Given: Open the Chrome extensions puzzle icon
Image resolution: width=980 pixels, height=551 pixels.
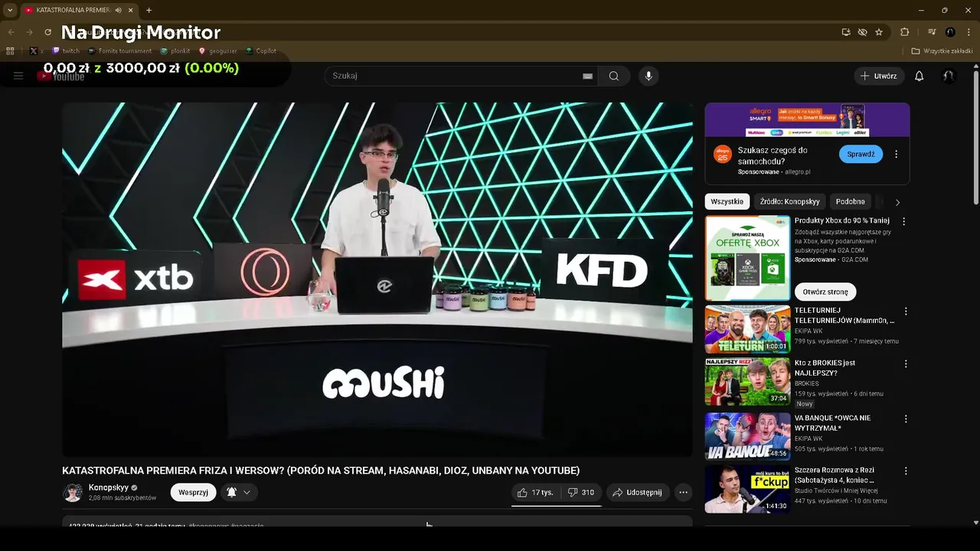Looking at the screenshot, I should click(905, 32).
